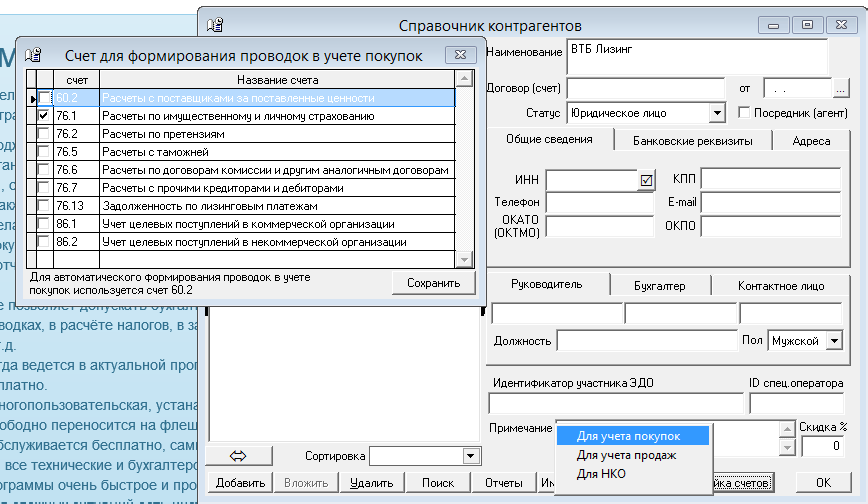Image resolution: width=868 pixels, height=504 pixels.
Task: Click the ОКАТО (ОКТМО) input field
Action: (x=600, y=227)
